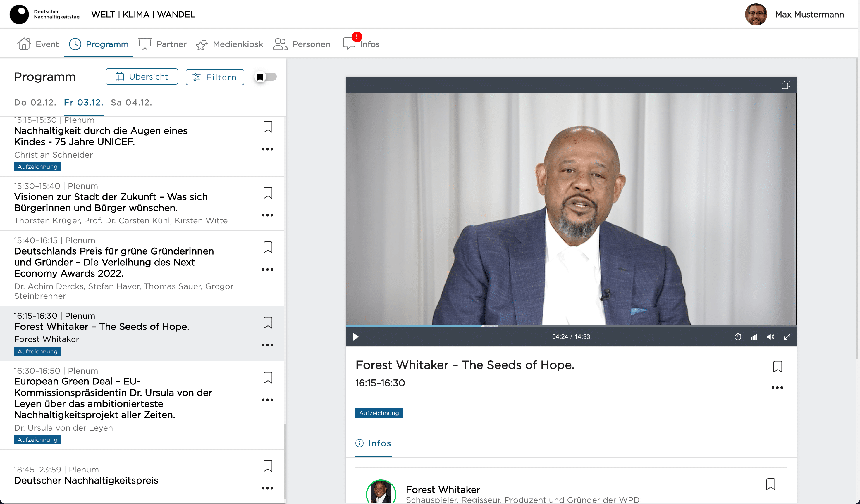Image resolution: width=860 pixels, height=504 pixels.
Task: Click the Filtern button
Action: click(215, 77)
